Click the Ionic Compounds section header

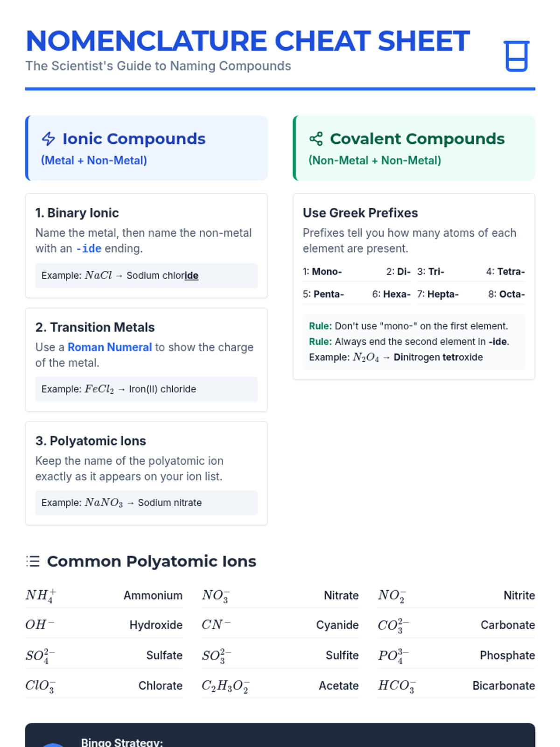(147, 148)
